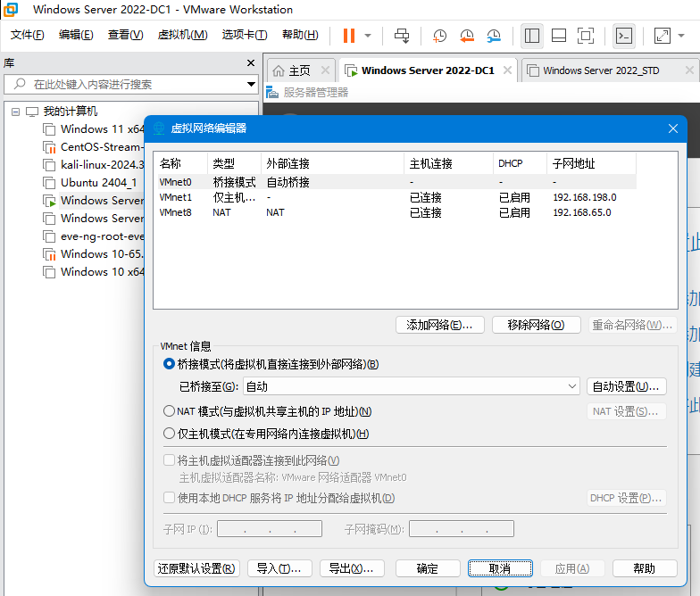Click the 服务器管理器 icon in guest window
Image resolution: width=700 pixels, height=596 pixels.
click(x=272, y=93)
